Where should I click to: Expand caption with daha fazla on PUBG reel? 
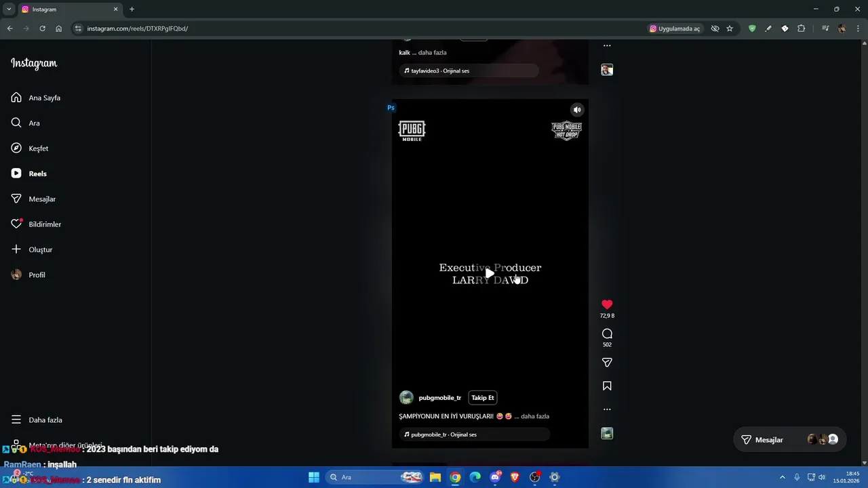pyautogui.click(x=534, y=416)
